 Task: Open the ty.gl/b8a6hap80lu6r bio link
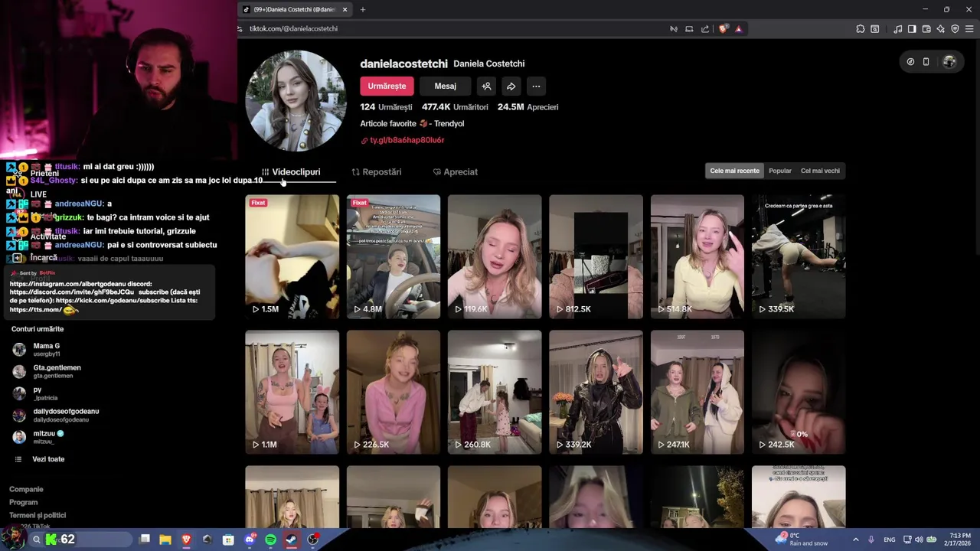tap(407, 140)
